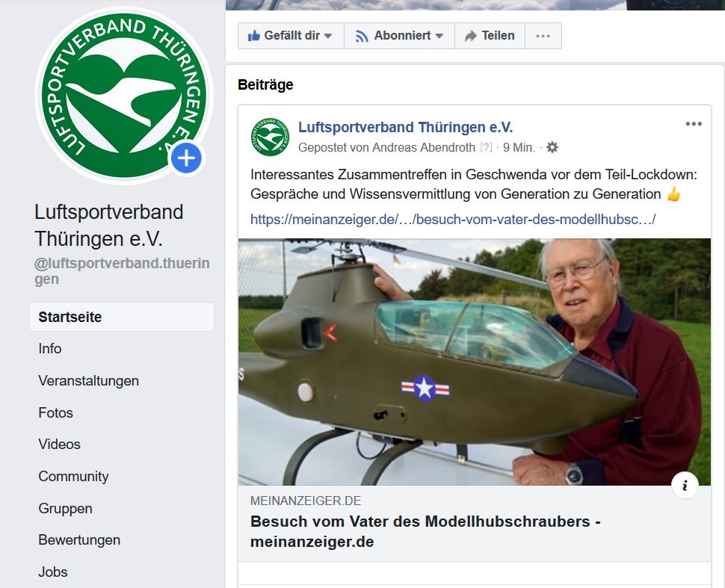Screen dimensions: 725x588
Task: Click the Teilen share button
Action: [490, 36]
